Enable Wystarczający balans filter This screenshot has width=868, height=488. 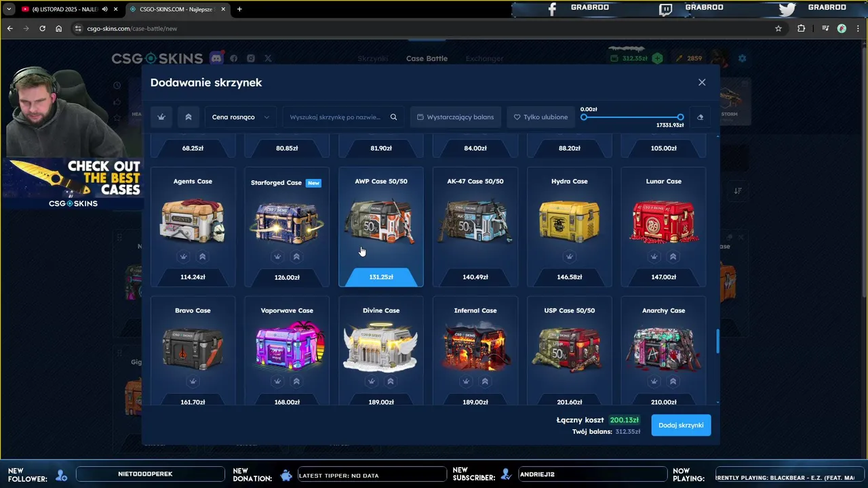click(x=456, y=117)
